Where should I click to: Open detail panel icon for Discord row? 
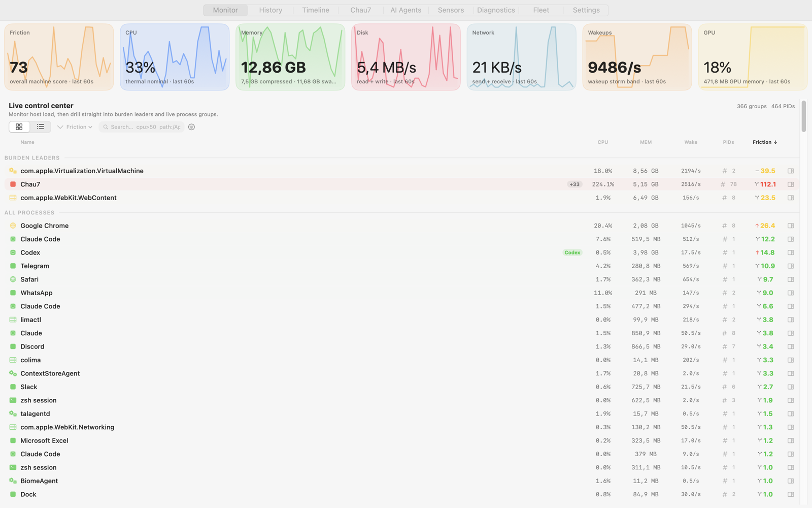[791, 347]
